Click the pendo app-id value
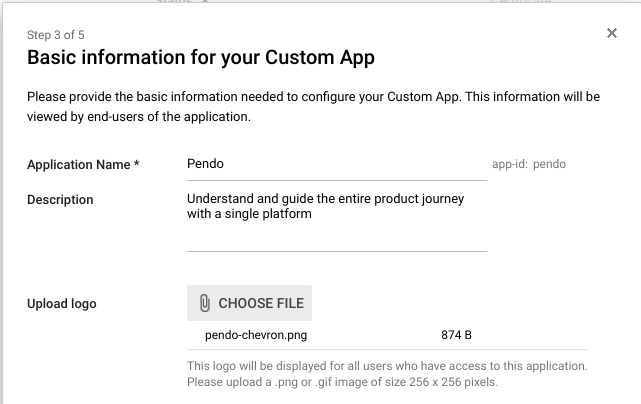Viewport: 641px width, 404px height. [549, 164]
